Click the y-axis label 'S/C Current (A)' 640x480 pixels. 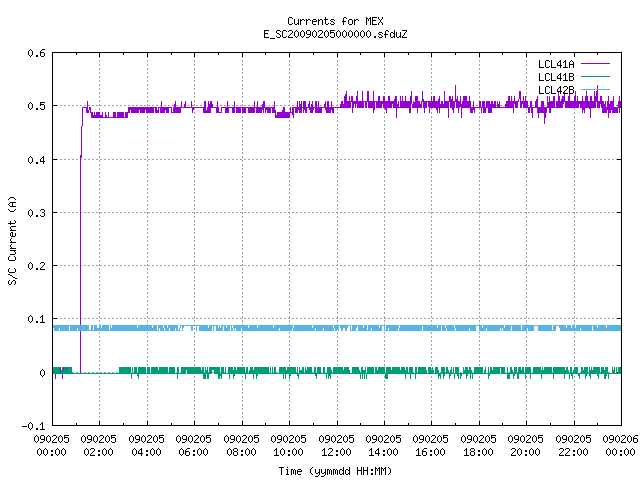pyautogui.click(x=12, y=240)
